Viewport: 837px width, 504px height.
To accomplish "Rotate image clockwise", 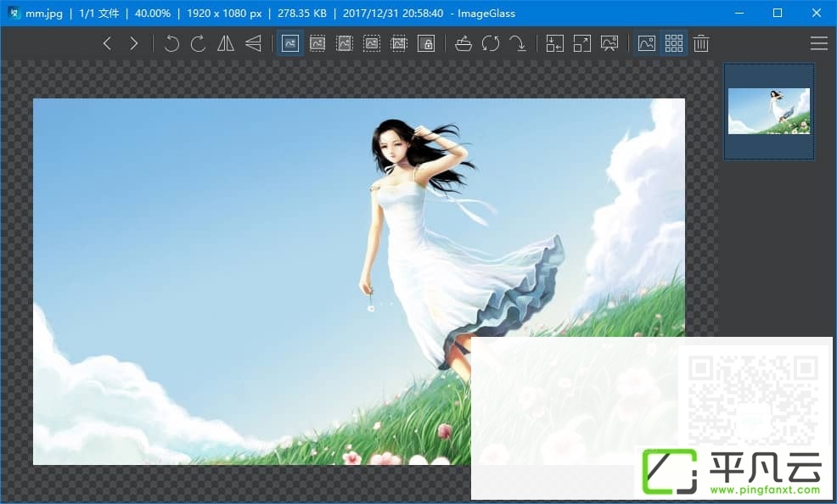I will [198, 43].
